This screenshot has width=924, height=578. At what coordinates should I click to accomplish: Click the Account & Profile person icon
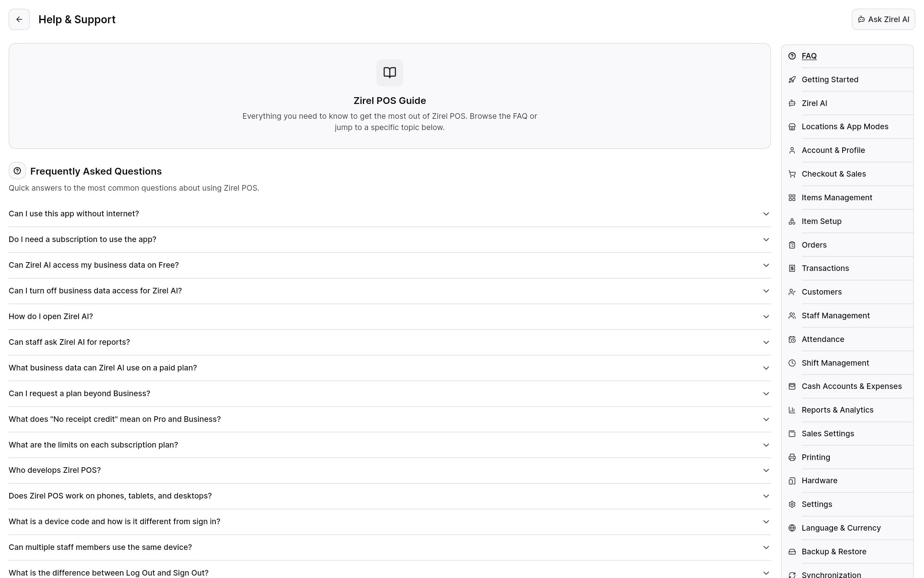(x=792, y=151)
